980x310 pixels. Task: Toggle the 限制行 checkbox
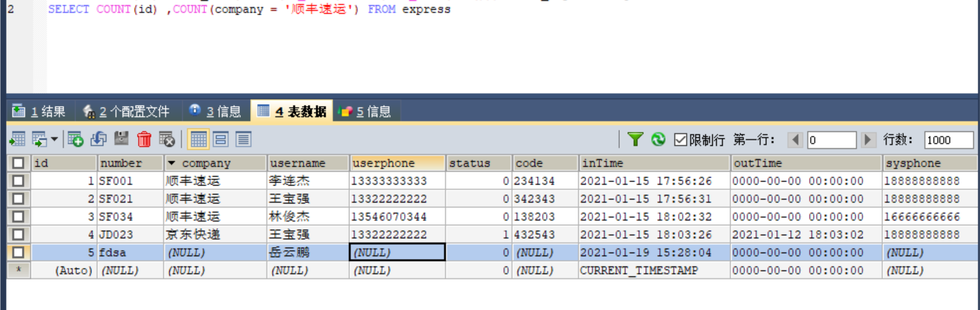pyautogui.click(x=680, y=140)
